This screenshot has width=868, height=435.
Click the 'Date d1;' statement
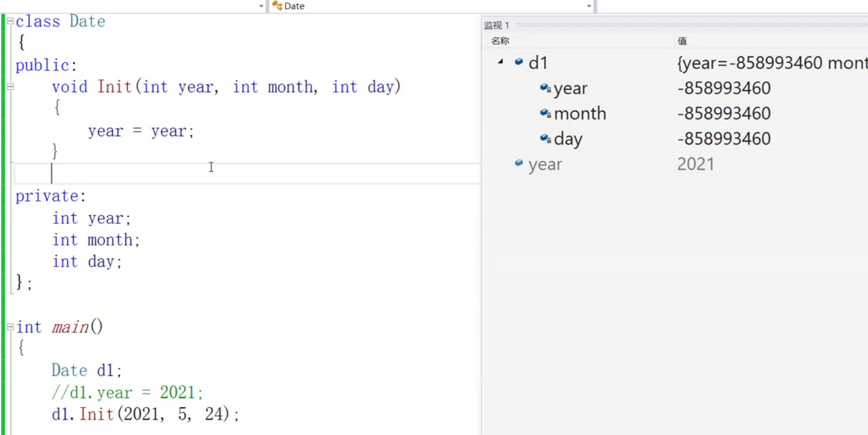[x=87, y=370]
